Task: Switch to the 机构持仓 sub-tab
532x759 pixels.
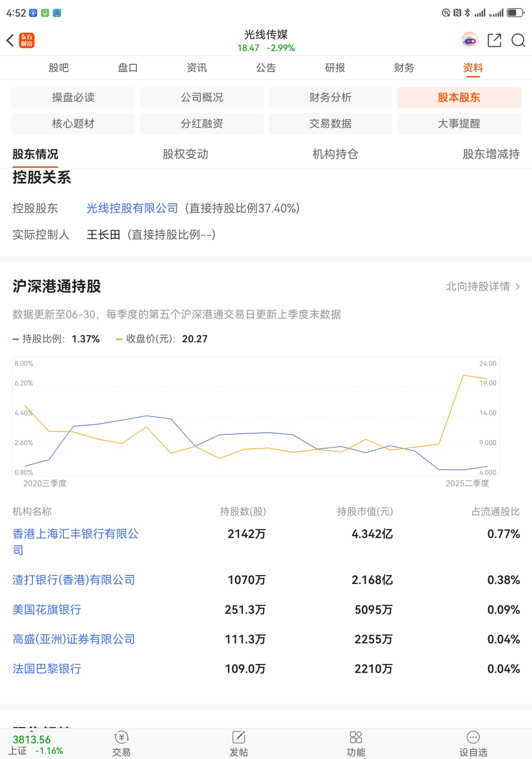Action: tap(335, 154)
